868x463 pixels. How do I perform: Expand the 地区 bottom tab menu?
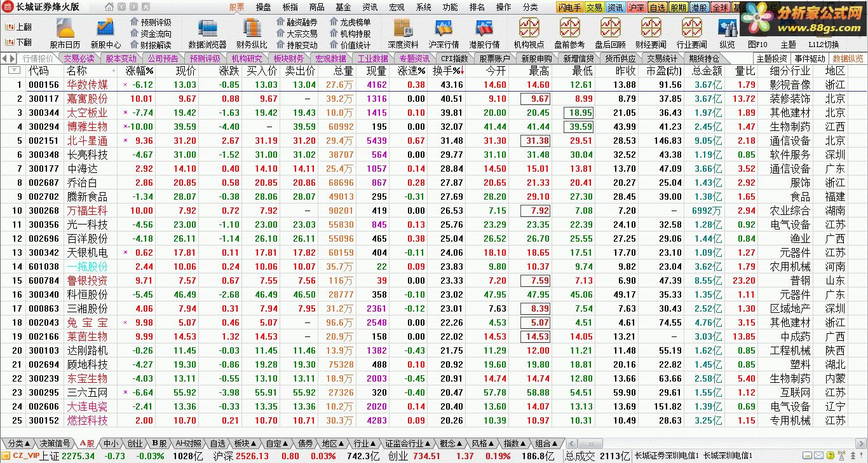click(x=332, y=443)
